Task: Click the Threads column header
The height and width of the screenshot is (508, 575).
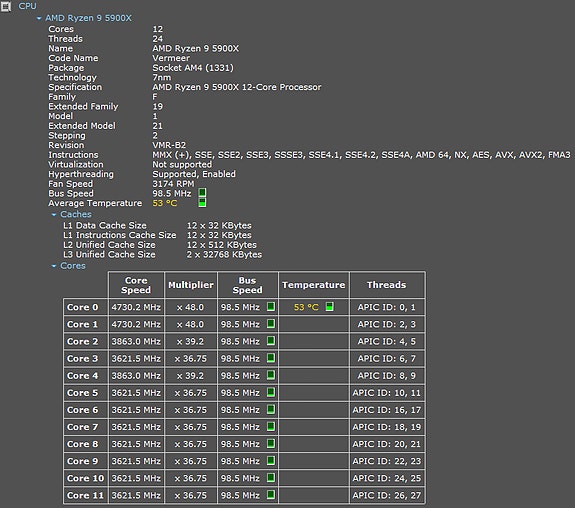Action: (x=387, y=285)
